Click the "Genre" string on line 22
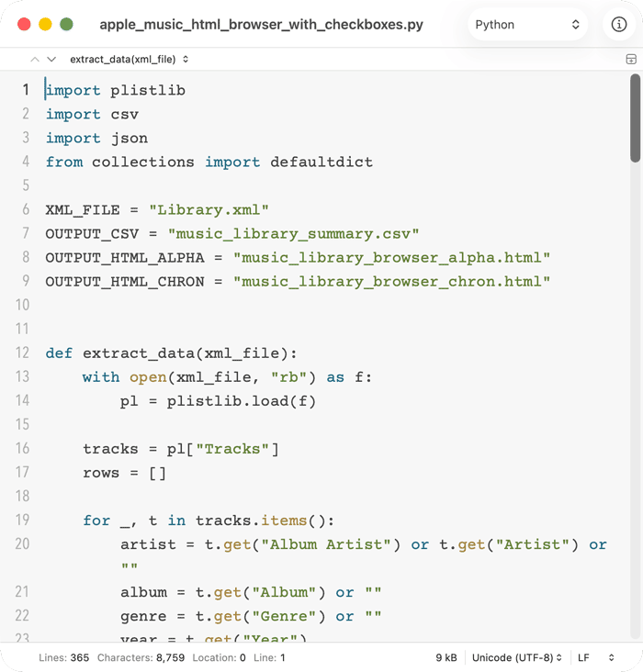The height and width of the screenshot is (672, 643). click(284, 616)
